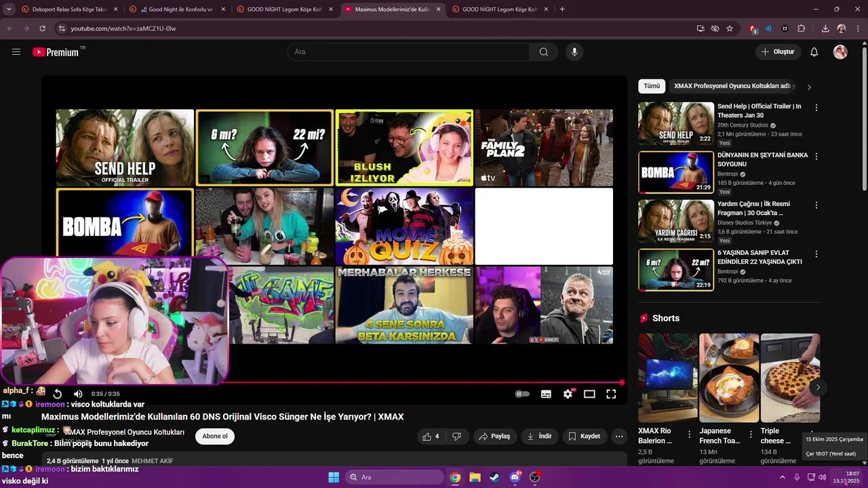Open the YouTube guide hamburger menu
This screenshot has height=488, width=868.
(16, 52)
